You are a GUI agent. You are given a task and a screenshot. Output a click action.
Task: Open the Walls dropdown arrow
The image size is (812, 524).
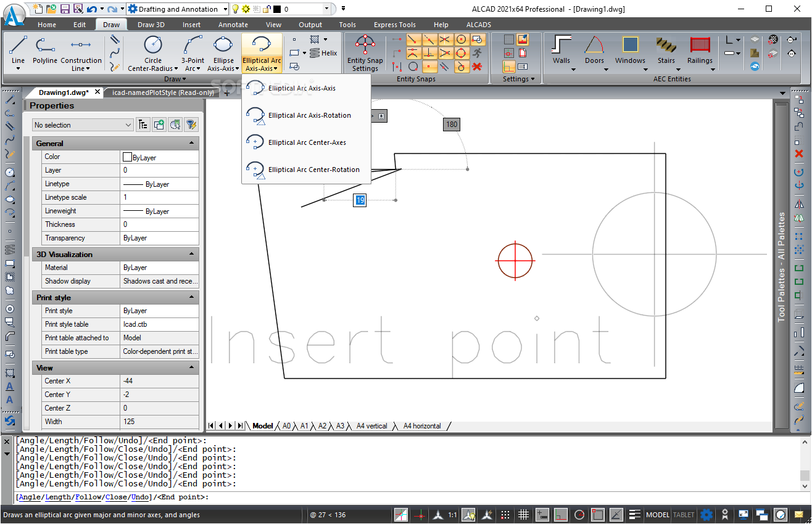point(574,69)
